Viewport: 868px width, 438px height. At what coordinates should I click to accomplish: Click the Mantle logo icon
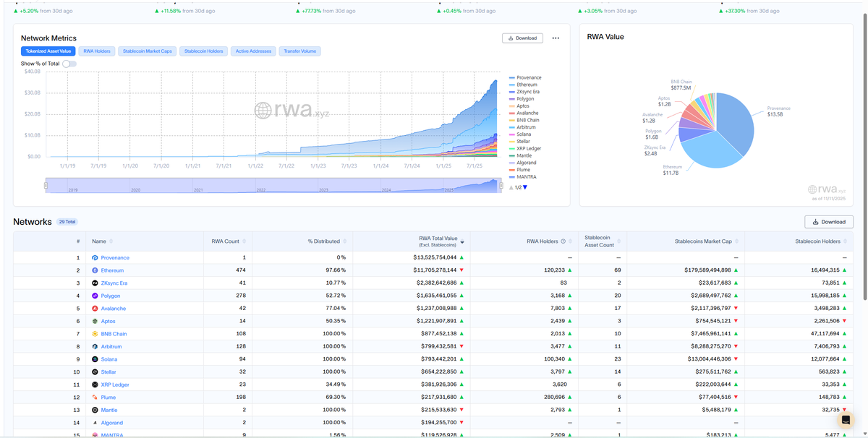[x=95, y=410]
